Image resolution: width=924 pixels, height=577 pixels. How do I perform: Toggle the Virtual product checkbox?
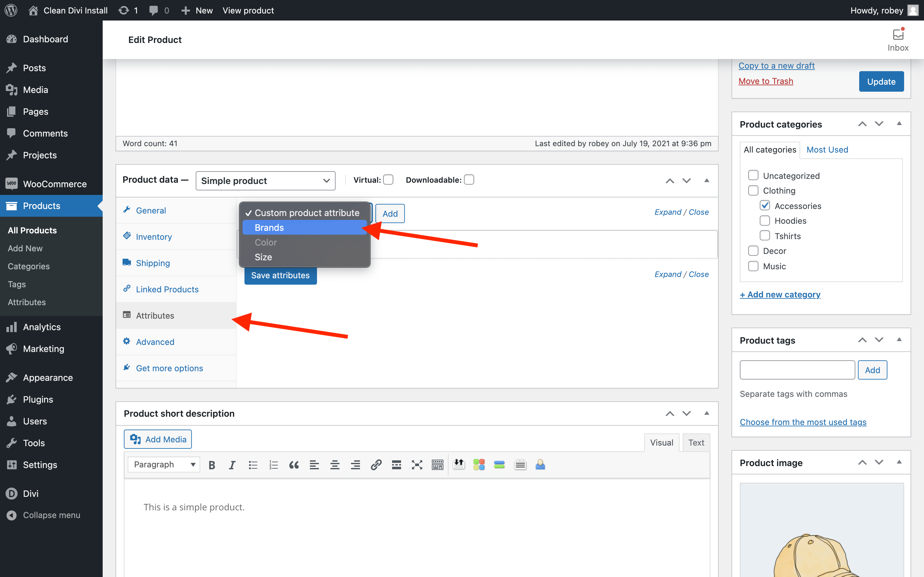pyautogui.click(x=389, y=180)
